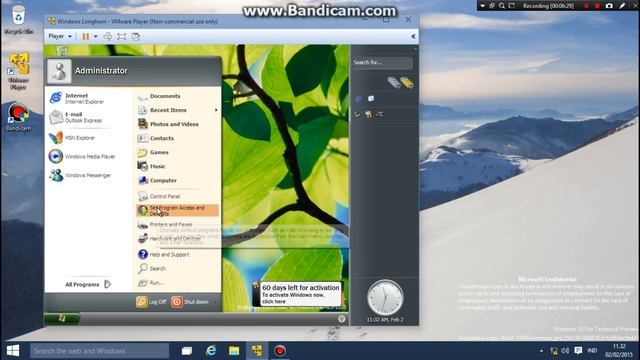Open Bandicam drawing pencil tool
The image size is (640, 360).
[622, 6]
